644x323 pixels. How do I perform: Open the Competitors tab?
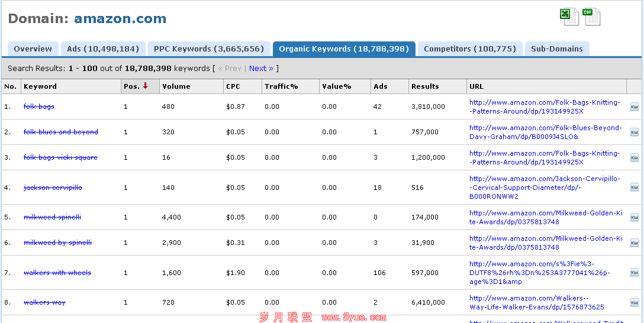[x=470, y=49]
